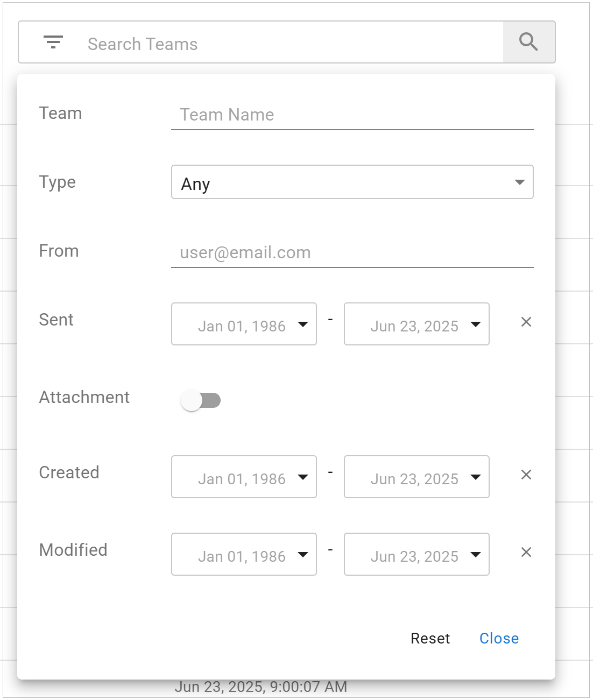The height and width of the screenshot is (700, 593).
Task: Click the magnifier search button
Action: click(x=528, y=42)
